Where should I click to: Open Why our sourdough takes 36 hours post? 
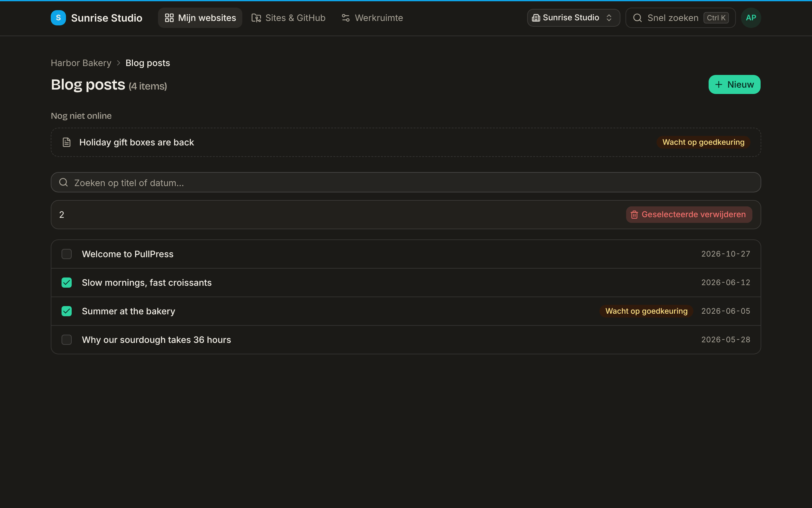[x=156, y=340]
